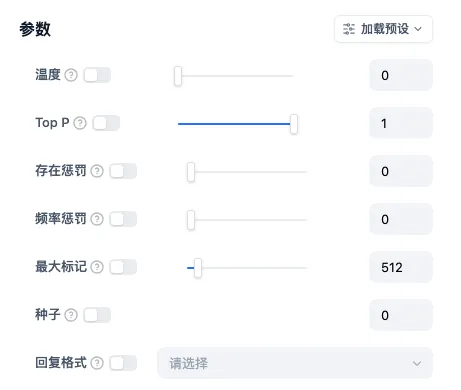Click chevron arrow in 回复格式 select box
461x390 pixels.
[x=417, y=363]
